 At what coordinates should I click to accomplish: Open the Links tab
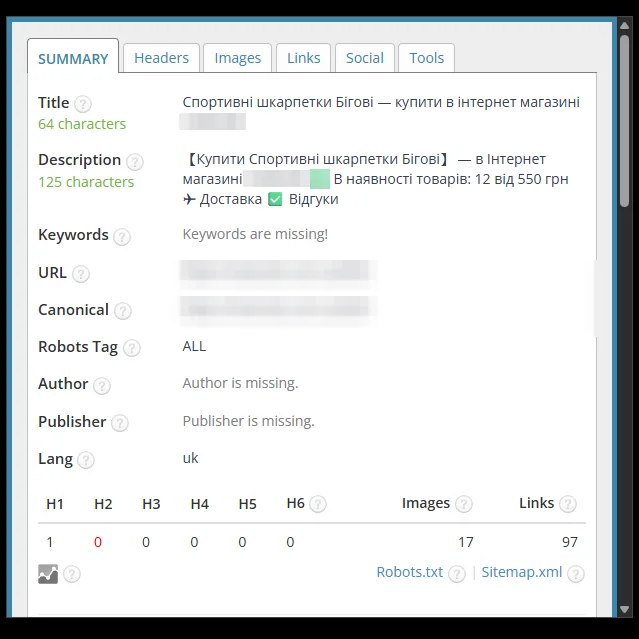click(x=304, y=58)
